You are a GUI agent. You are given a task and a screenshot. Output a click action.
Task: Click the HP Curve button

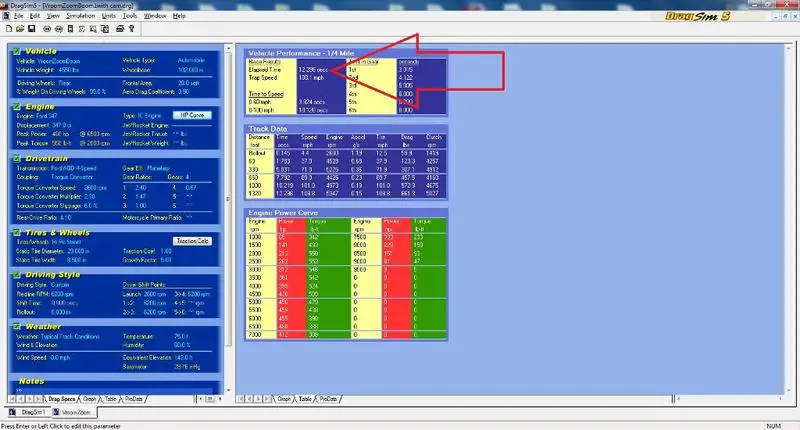[x=192, y=115]
